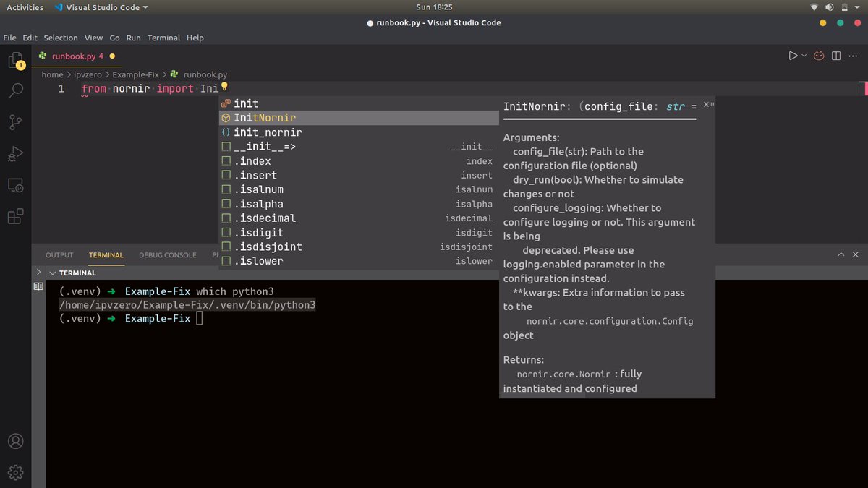Screen dimensions: 868x488
Task: Open the File menu
Action: (x=9, y=38)
